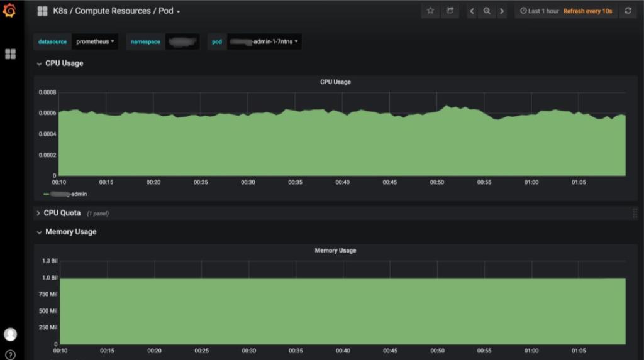The height and width of the screenshot is (360, 644).
Task: Shift time range forward with right arrow
Action: (501, 11)
